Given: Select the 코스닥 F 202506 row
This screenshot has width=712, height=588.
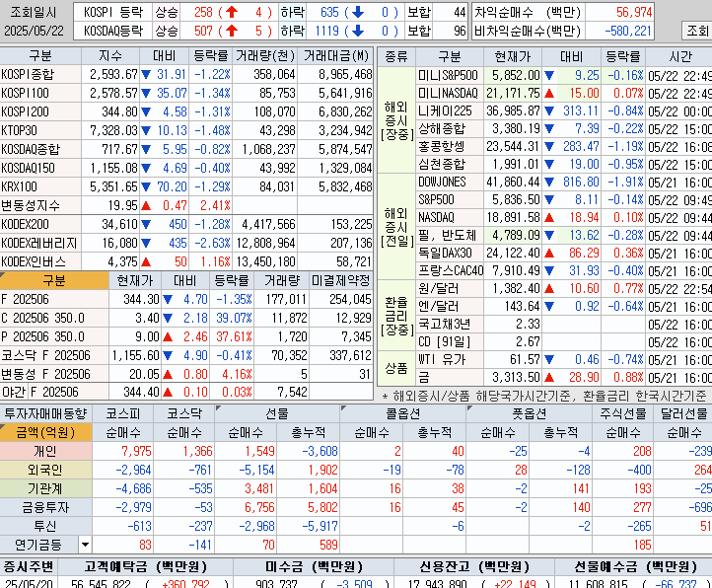Looking at the screenshot, I should click(186, 355).
